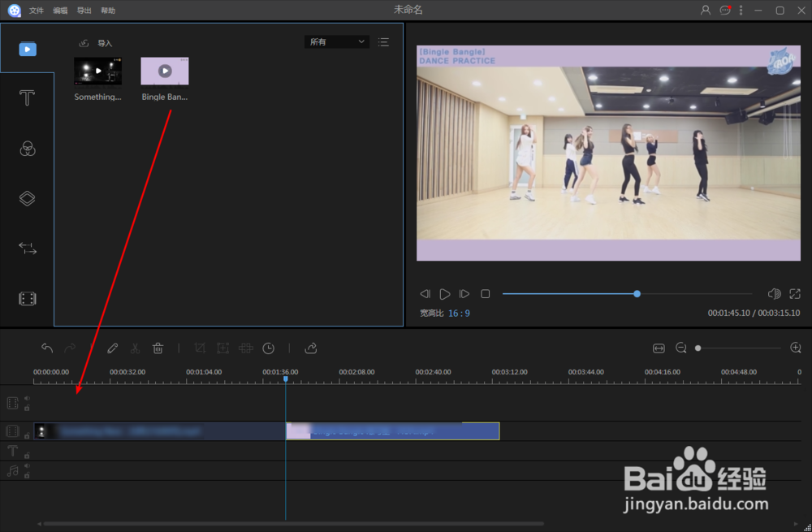The width and height of the screenshot is (812, 532).
Task: Click the 00:03:12.00 ruler mark
Action: (x=509, y=372)
